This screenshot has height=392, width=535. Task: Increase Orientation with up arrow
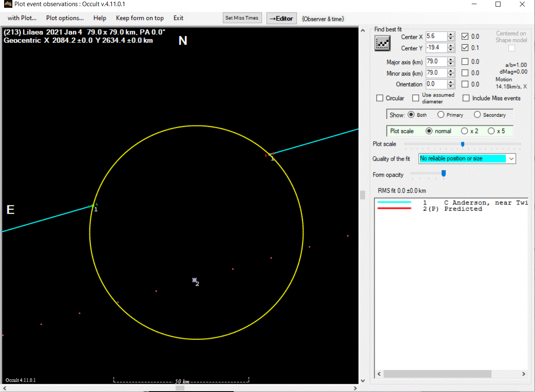(451, 82)
